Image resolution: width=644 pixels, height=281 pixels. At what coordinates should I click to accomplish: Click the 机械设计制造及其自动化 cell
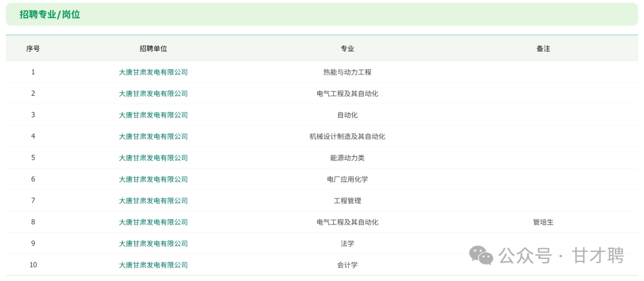point(347,136)
